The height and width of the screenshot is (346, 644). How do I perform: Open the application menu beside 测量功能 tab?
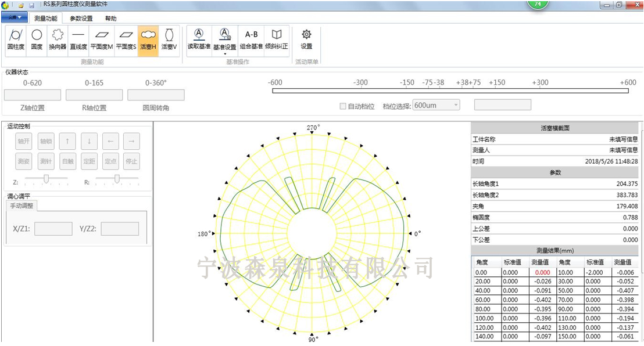(15, 18)
